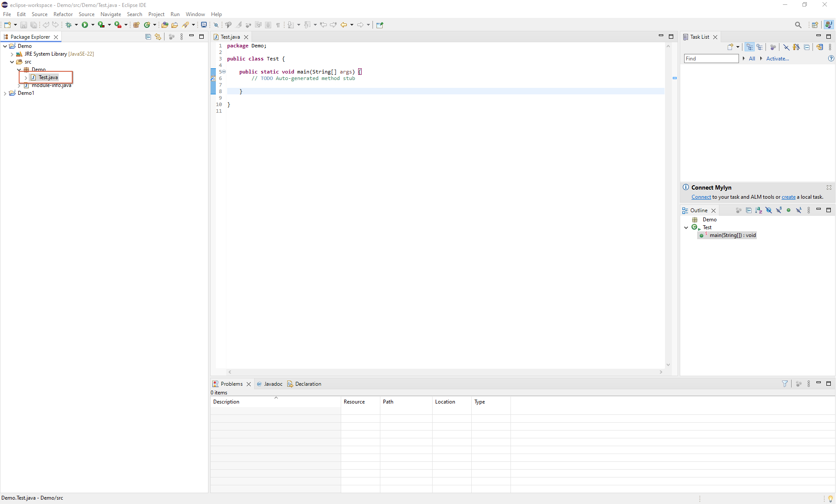Toggle Link with Editor in Package Explorer
Viewport: 836px width, 504px height.
[158, 37]
